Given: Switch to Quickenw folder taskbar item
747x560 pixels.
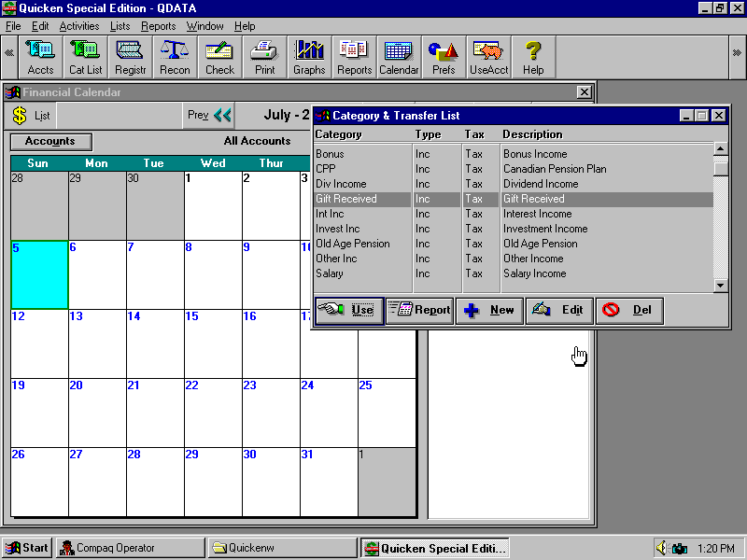Looking at the screenshot, I should tap(283, 548).
